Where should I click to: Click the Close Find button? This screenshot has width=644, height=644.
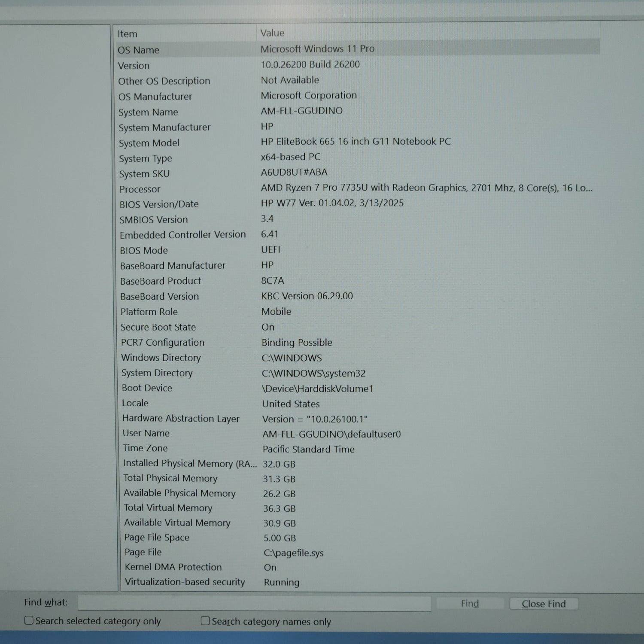[544, 604]
